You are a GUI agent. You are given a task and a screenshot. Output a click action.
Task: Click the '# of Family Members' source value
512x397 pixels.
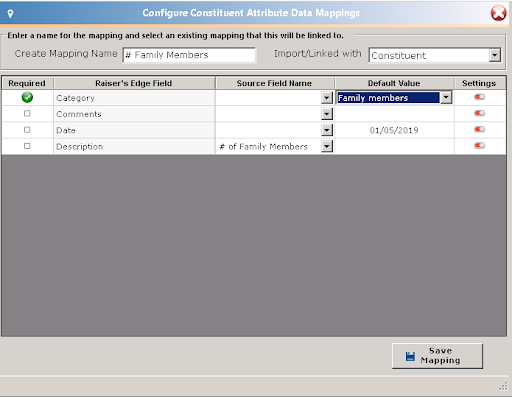[x=263, y=146]
